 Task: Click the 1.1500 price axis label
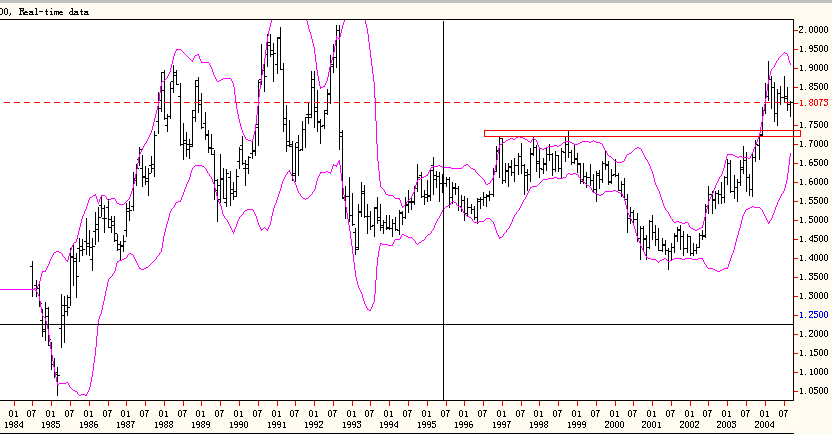pyautogui.click(x=813, y=353)
